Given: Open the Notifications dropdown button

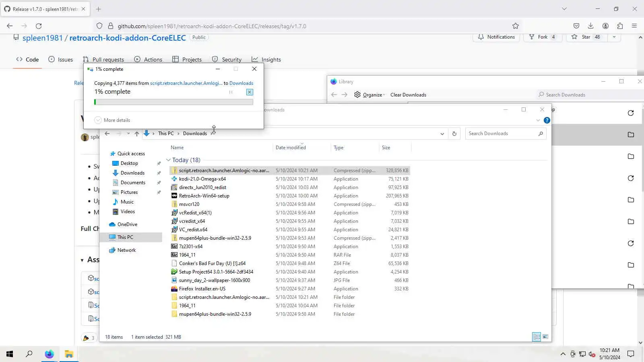Looking at the screenshot, I should coord(496,37).
